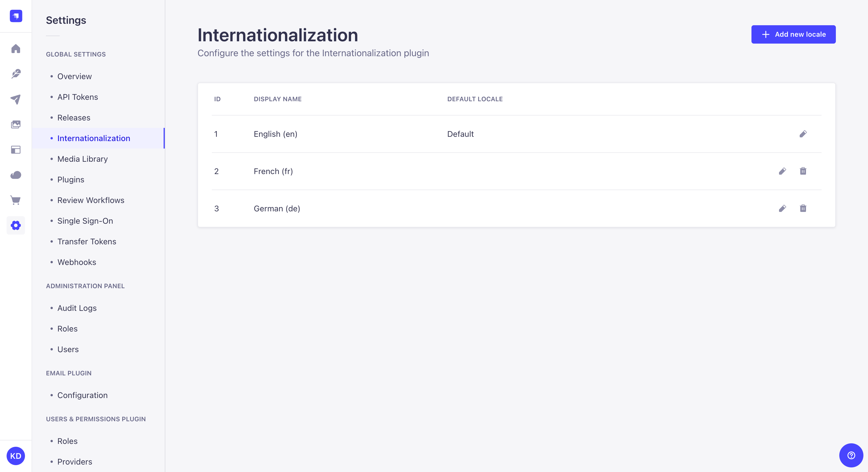Open the help question mark button
Image resolution: width=868 pixels, height=472 pixels.
[851, 455]
